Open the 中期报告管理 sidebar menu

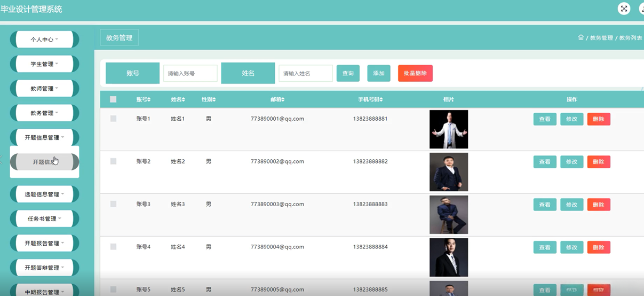44,291
